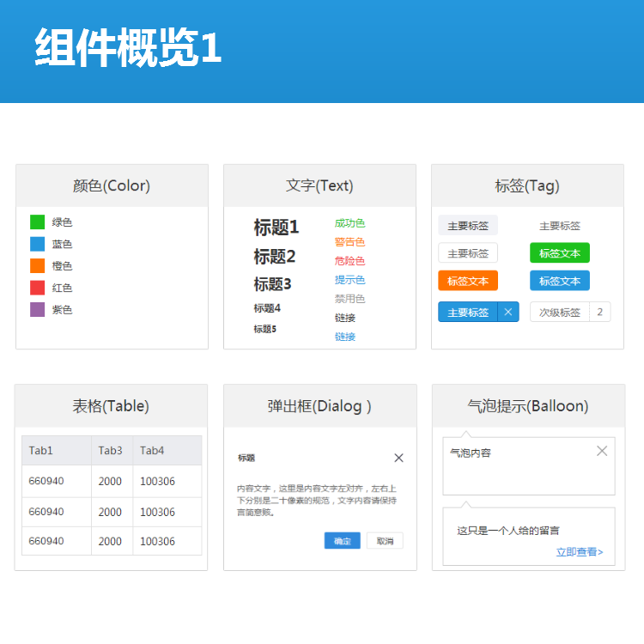Click the 危险色 red text
This screenshot has width=644, height=644.
click(x=349, y=261)
